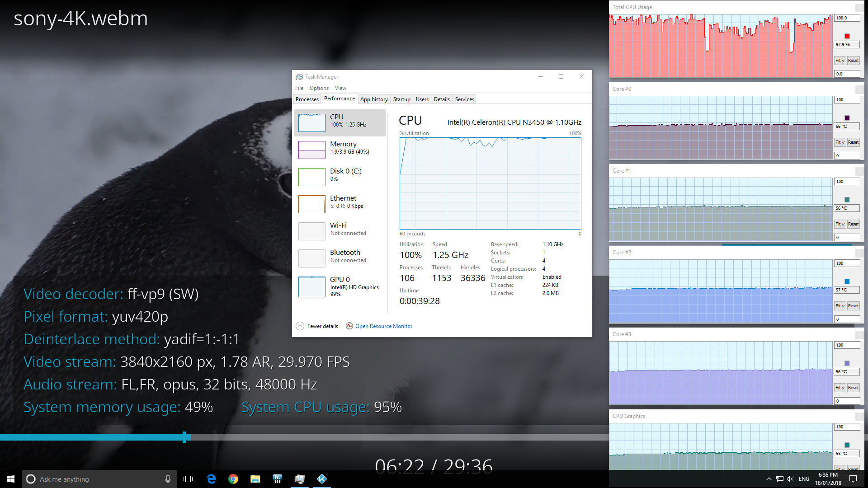Click Task Manager title bar icon

click(299, 77)
